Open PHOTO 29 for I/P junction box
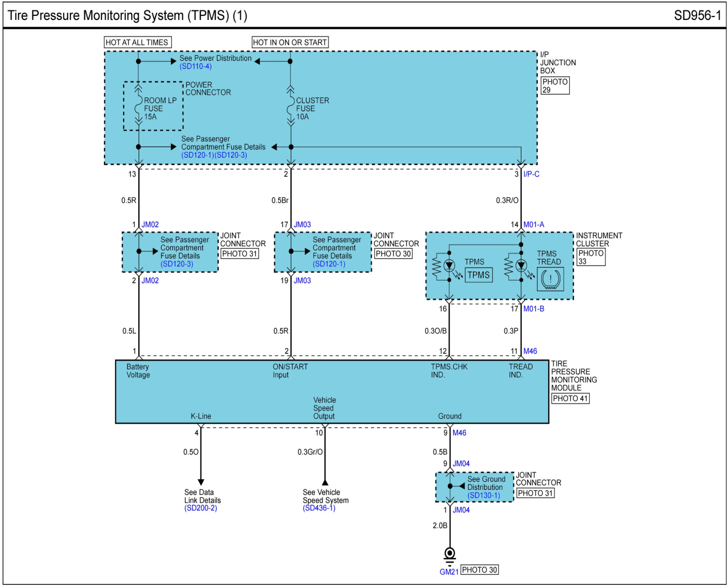Viewport: 728px width, 587px height. (x=555, y=86)
